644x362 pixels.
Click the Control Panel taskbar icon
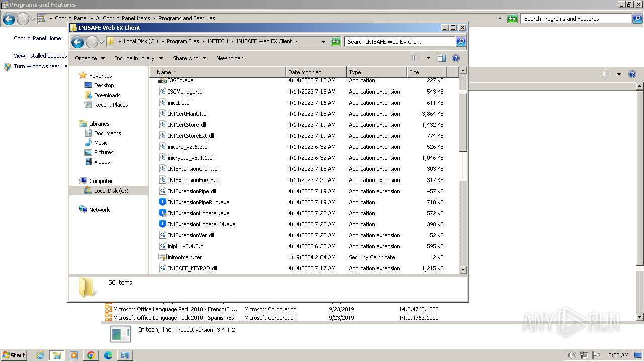pyautogui.click(x=125, y=355)
